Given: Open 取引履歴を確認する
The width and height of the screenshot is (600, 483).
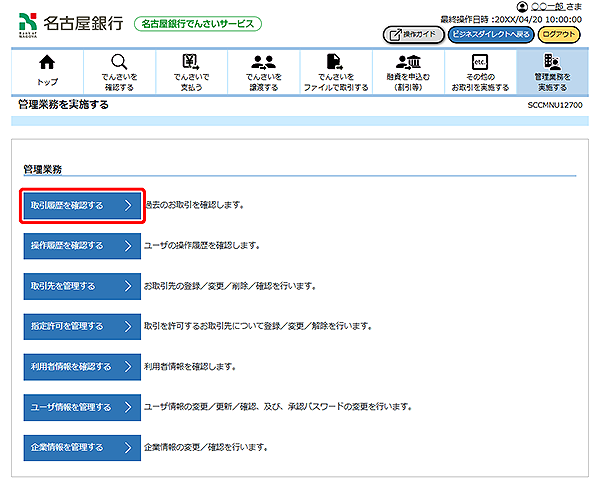Looking at the screenshot, I should pyautogui.click(x=82, y=206).
